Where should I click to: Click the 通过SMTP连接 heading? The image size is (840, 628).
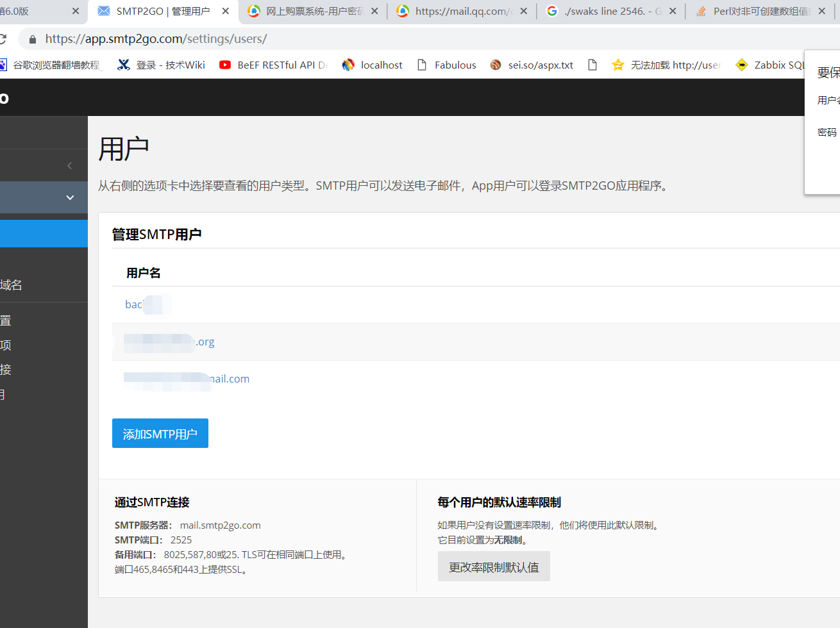coord(152,502)
